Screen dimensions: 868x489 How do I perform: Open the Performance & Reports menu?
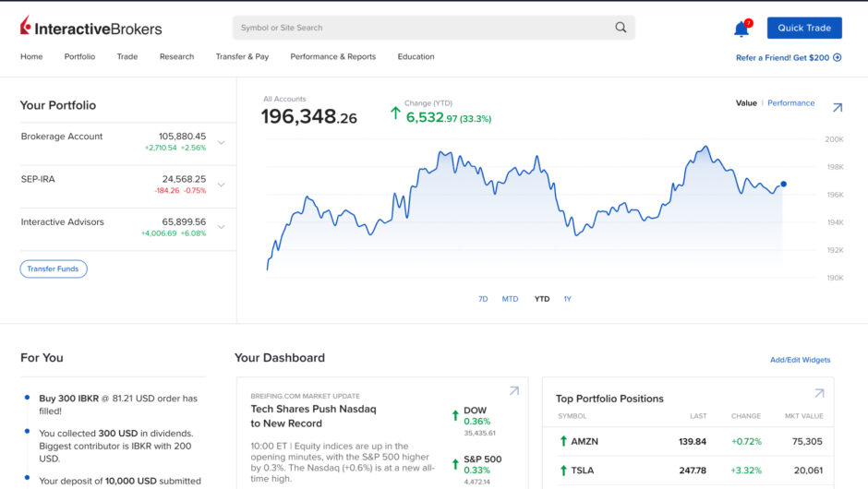pyautogui.click(x=332, y=56)
